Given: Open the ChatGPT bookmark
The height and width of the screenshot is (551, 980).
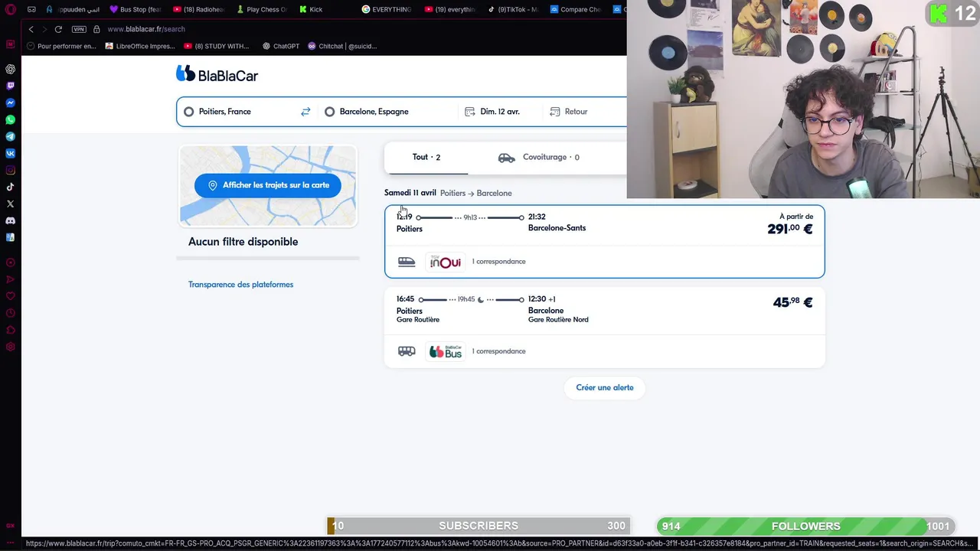Looking at the screenshot, I should point(281,46).
